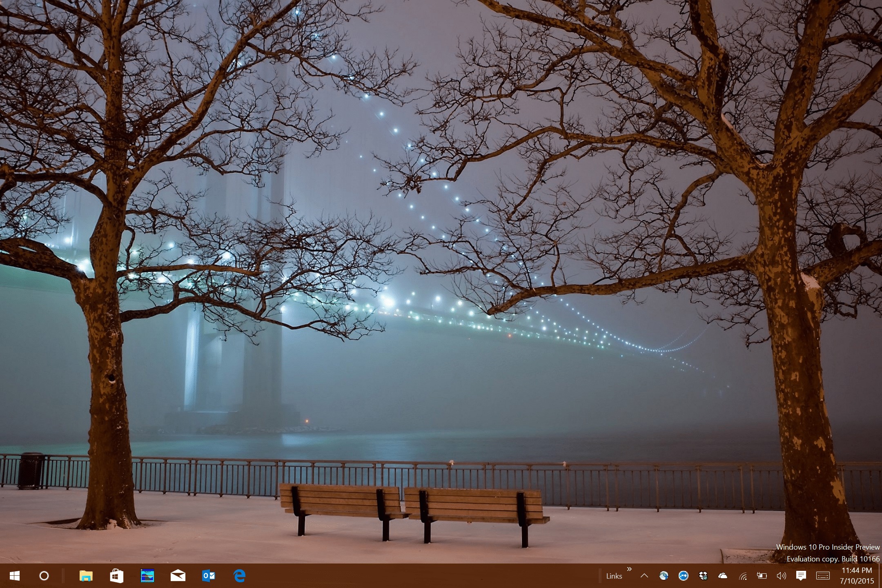
Task: Open Action Center notifications
Action: coord(801,576)
